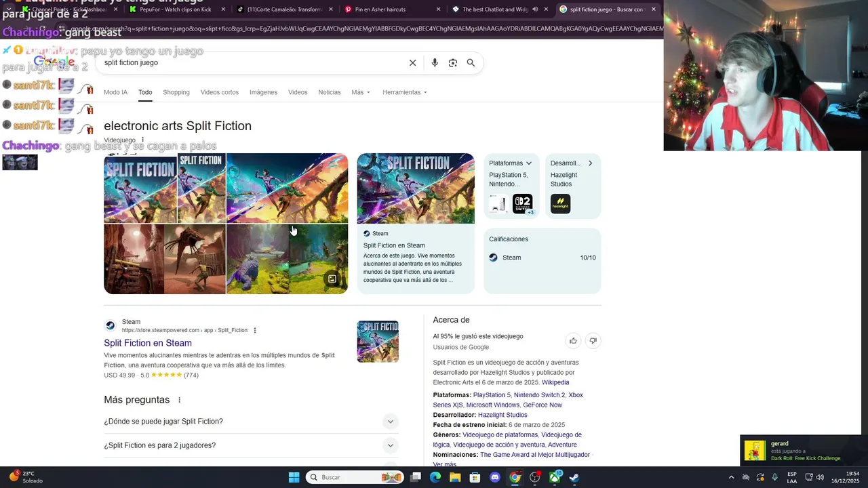Click the GeForce Now platform link
Viewport: 868px width, 488px height.
[542, 405]
